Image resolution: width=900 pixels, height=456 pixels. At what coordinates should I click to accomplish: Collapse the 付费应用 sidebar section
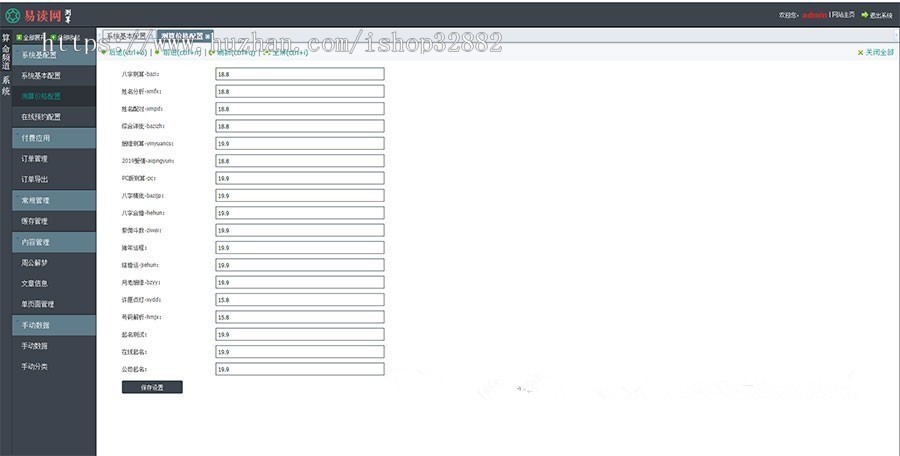pos(55,138)
